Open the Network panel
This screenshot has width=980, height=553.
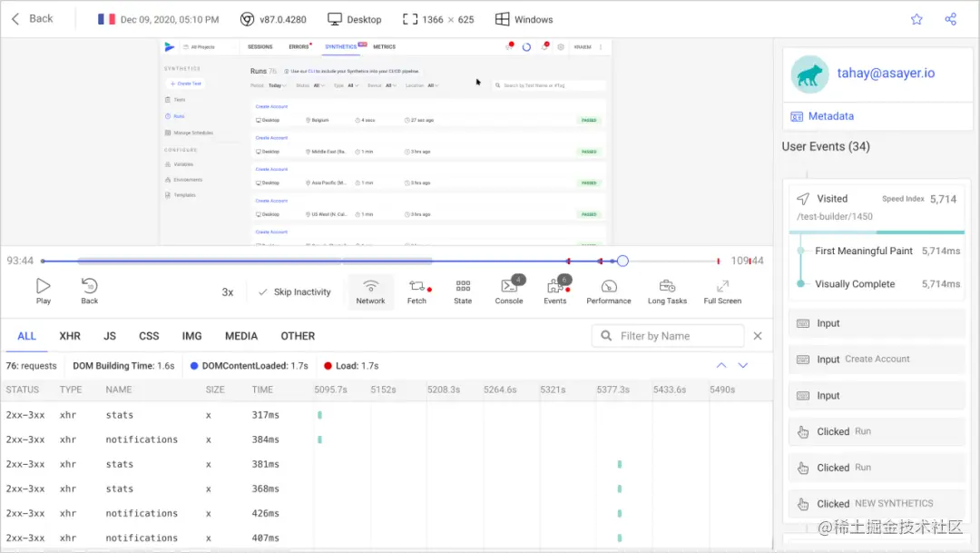(x=370, y=291)
